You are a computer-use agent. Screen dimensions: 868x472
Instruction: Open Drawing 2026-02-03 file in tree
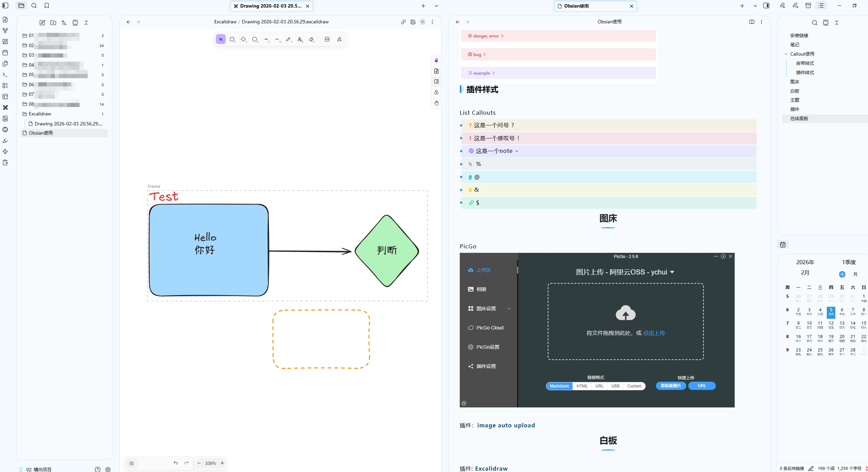tap(68, 124)
